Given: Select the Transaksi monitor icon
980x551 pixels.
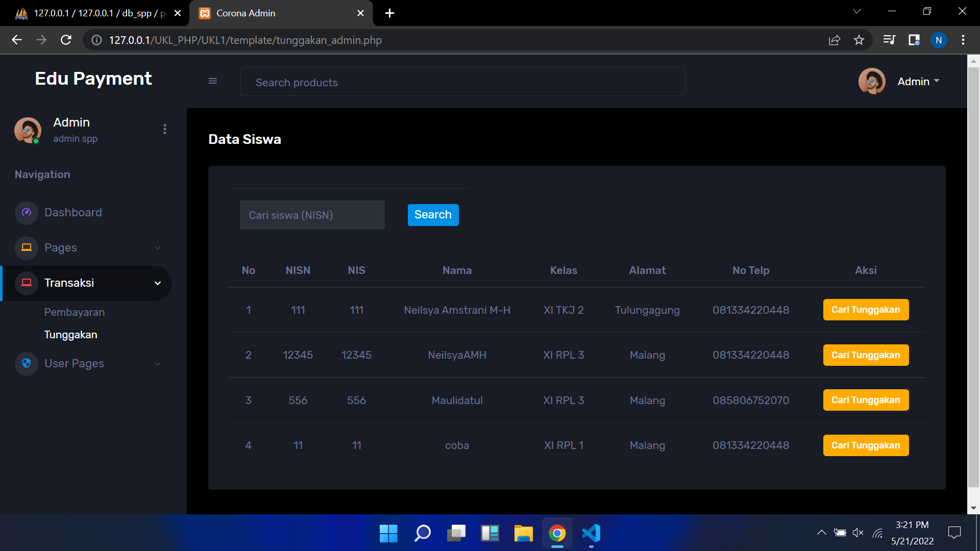Looking at the screenshot, I should click(x=26, y=283).
